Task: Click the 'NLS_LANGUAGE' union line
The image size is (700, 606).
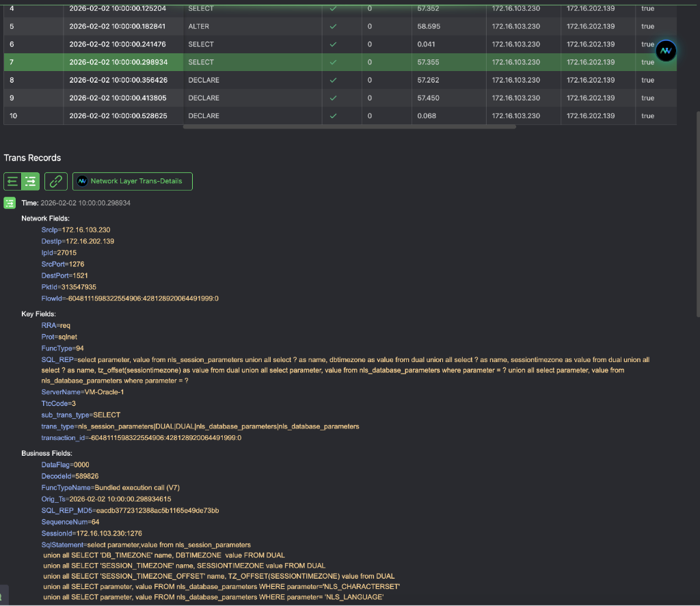Action: [213, 597]
